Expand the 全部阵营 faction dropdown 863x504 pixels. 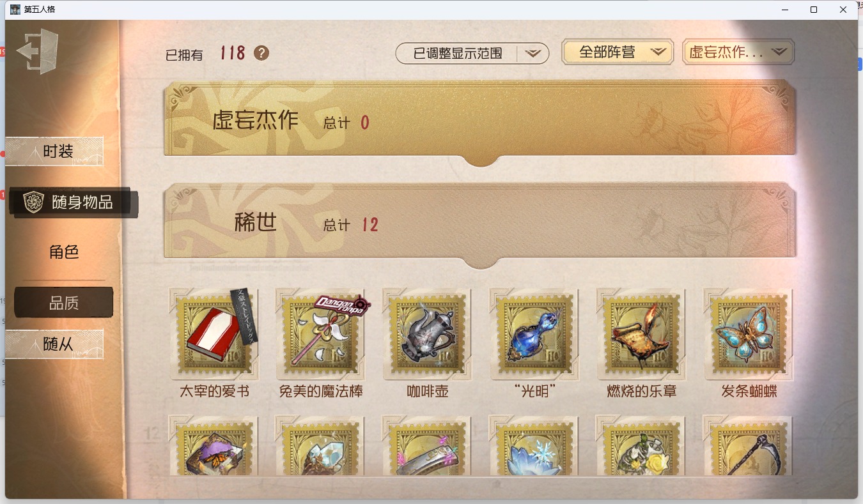(x=618, y=52)
